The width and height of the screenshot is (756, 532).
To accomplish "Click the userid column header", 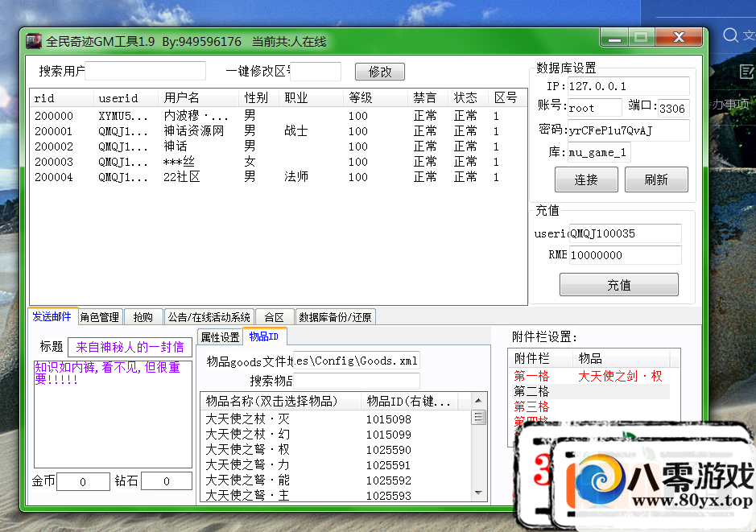I will click(x=126, y=98).
